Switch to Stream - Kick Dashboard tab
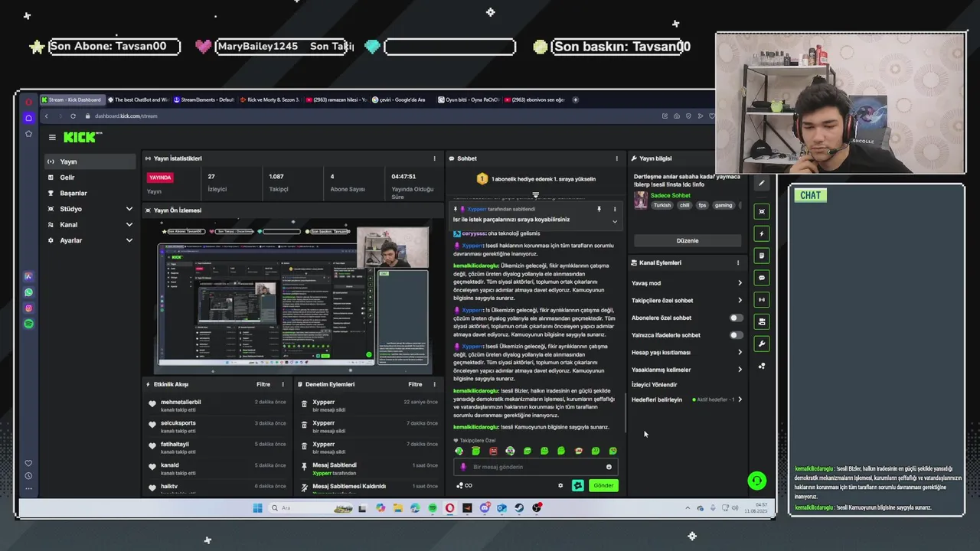This screenshot has width=980, height=551. (x=72, y=99)
